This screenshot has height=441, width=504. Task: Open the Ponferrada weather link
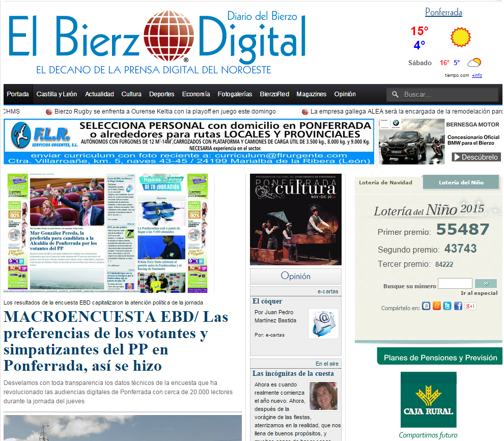click(x=443, y=12)
